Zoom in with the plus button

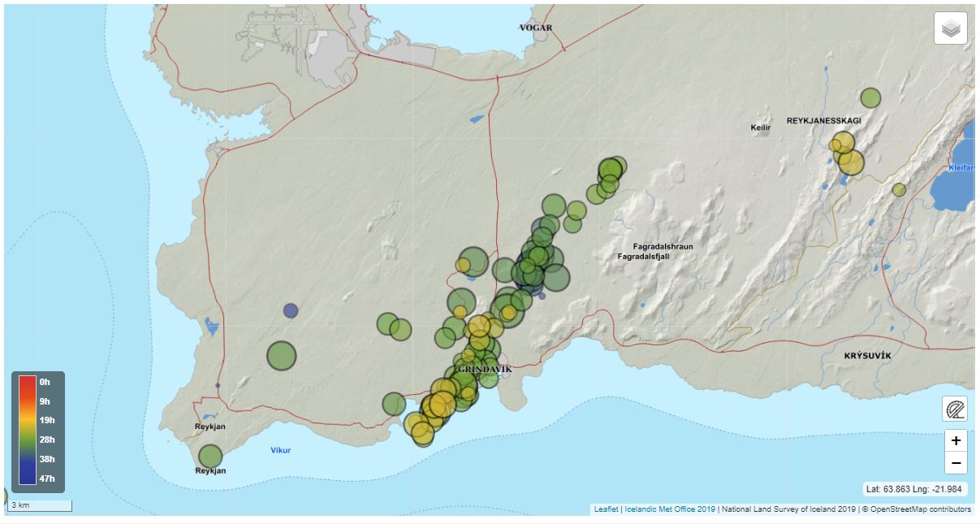pos(956,440)
